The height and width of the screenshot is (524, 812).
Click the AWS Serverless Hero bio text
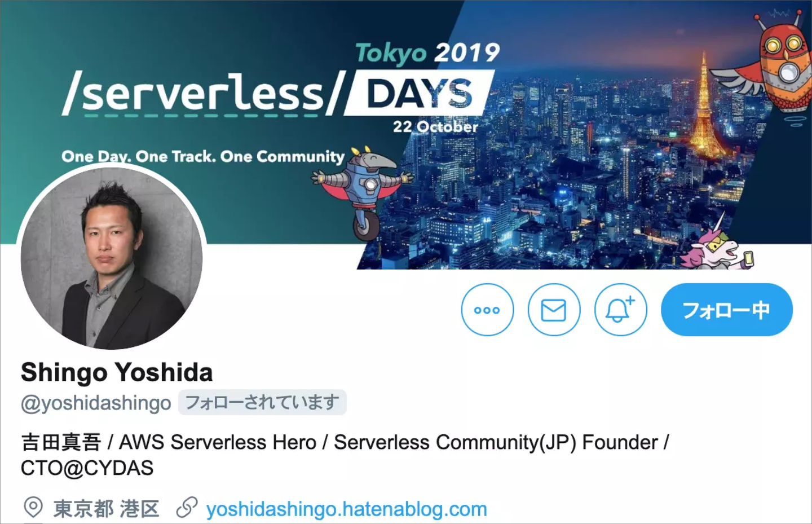point(218,442)
